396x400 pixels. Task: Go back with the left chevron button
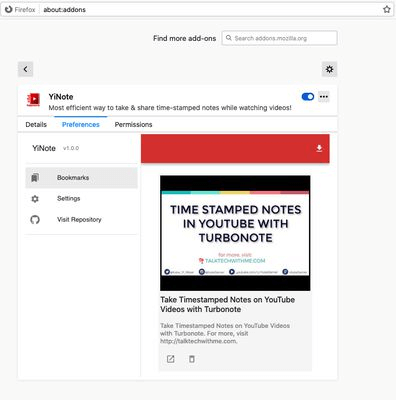[25, 69]
